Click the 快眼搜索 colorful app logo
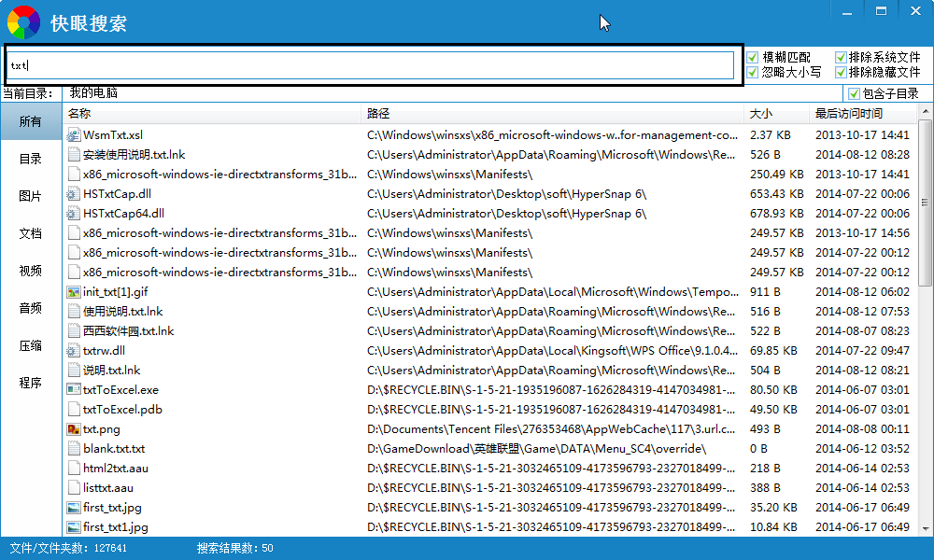 tap(23, 22)
